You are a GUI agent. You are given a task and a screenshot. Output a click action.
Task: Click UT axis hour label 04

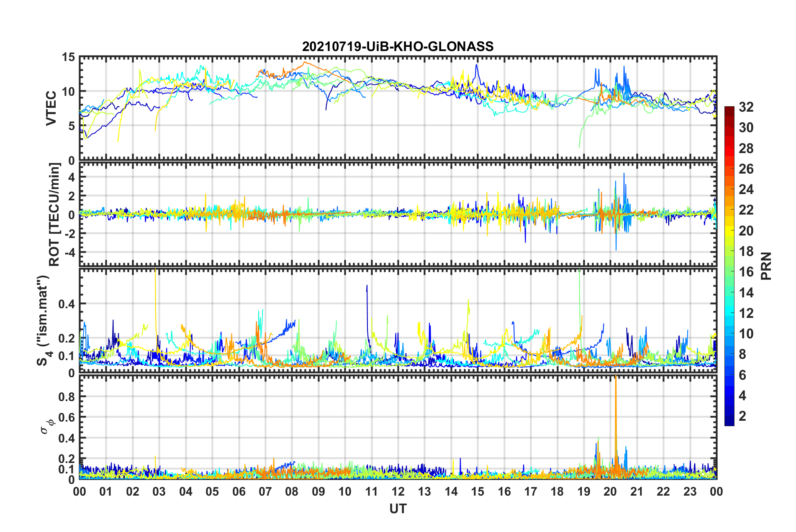[186, 492]
